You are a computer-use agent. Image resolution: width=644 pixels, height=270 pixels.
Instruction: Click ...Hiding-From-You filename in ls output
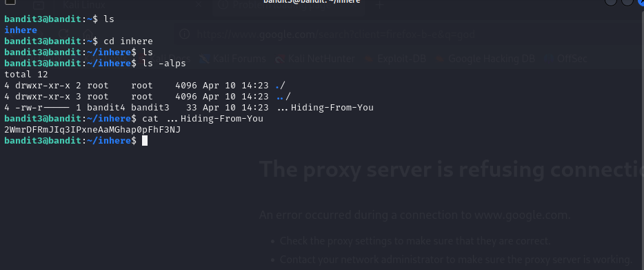(325, 108)
